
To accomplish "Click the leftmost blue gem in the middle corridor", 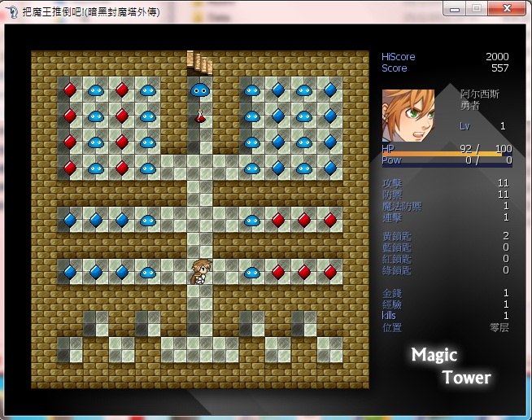I will coord(70,220).
